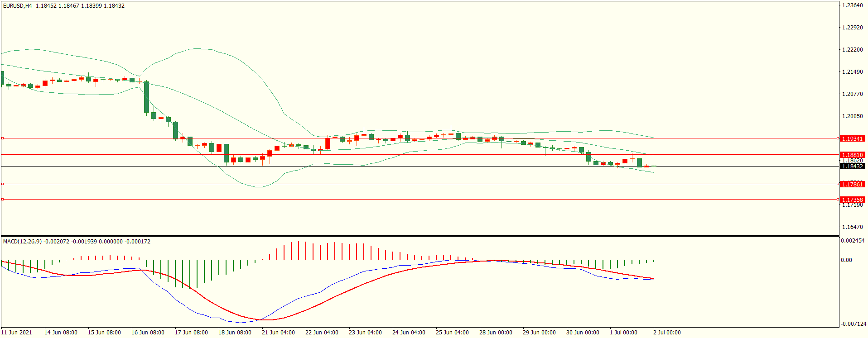The image size is (868, 338).
Task: Select the 1.18810 red price tag
Action: pos(852,155)
